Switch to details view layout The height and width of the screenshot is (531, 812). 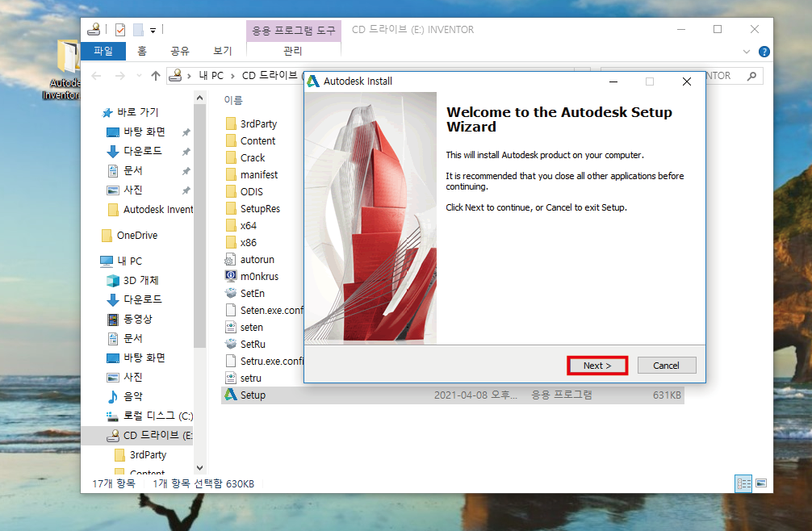[x=743, y=484]
